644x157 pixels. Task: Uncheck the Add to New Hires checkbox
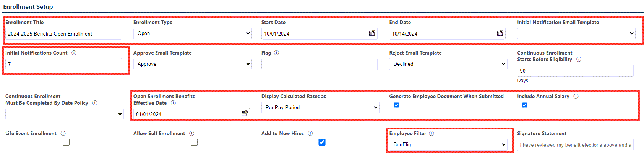tap(322, 142)
